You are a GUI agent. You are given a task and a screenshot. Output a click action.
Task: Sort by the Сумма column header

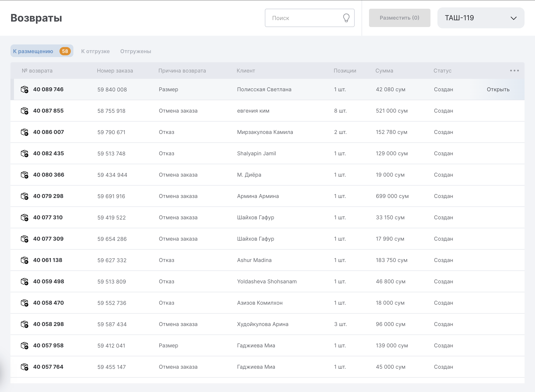[x=384, y=71]
